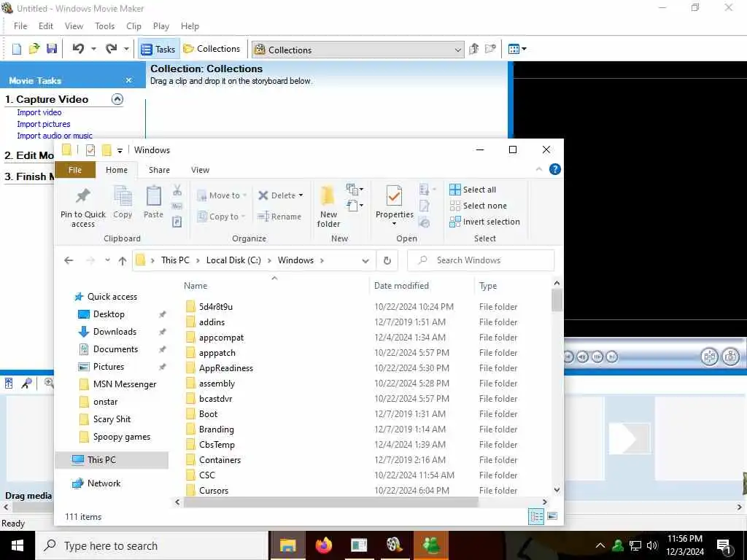Viewport: 747px width, 560px height.
Task: Click the Select all button
Action: [473, 190]
